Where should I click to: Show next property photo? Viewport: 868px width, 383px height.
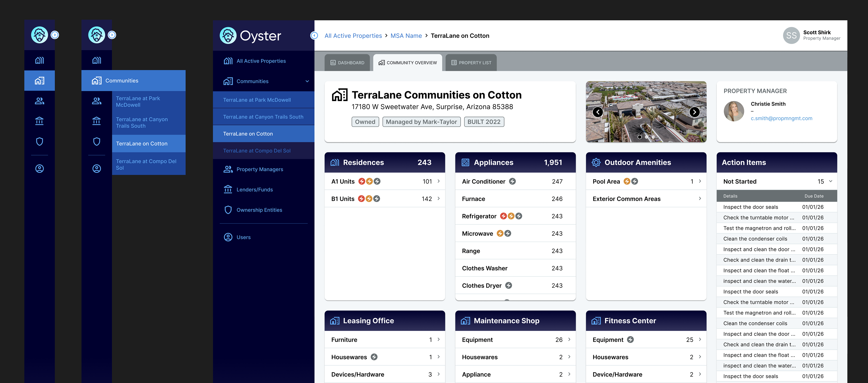point(694,112)
